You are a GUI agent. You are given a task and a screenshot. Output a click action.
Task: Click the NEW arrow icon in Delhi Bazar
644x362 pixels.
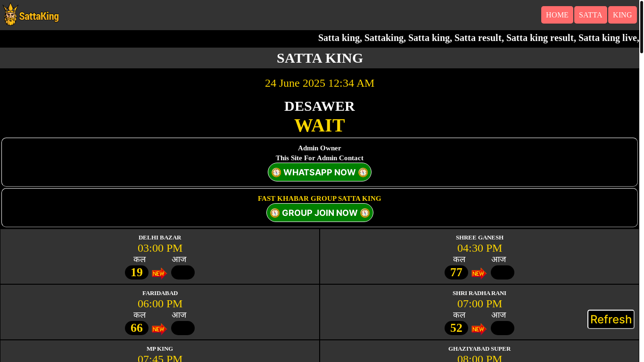[159, 273]
